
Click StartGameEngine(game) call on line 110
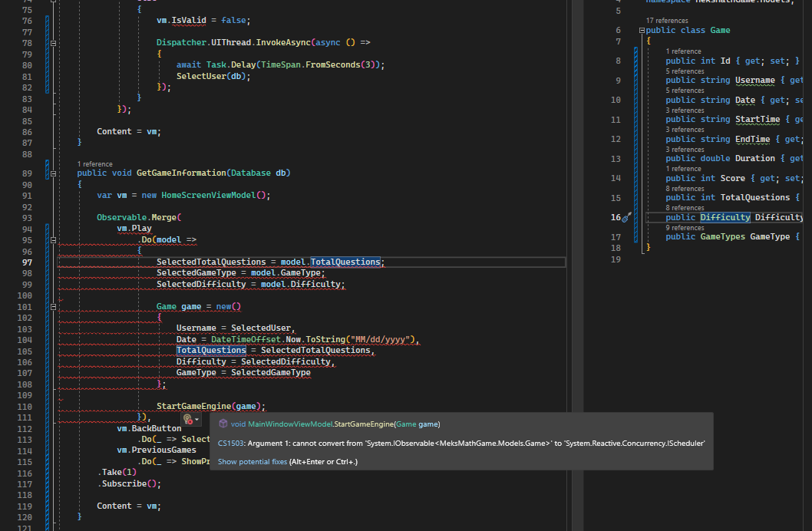click(x=210, y=406)
